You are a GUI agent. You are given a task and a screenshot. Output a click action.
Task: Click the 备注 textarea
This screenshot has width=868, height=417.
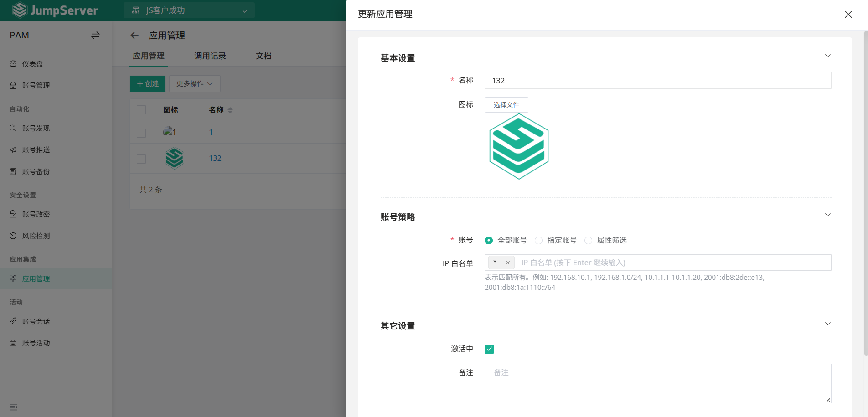pos(658,383)
